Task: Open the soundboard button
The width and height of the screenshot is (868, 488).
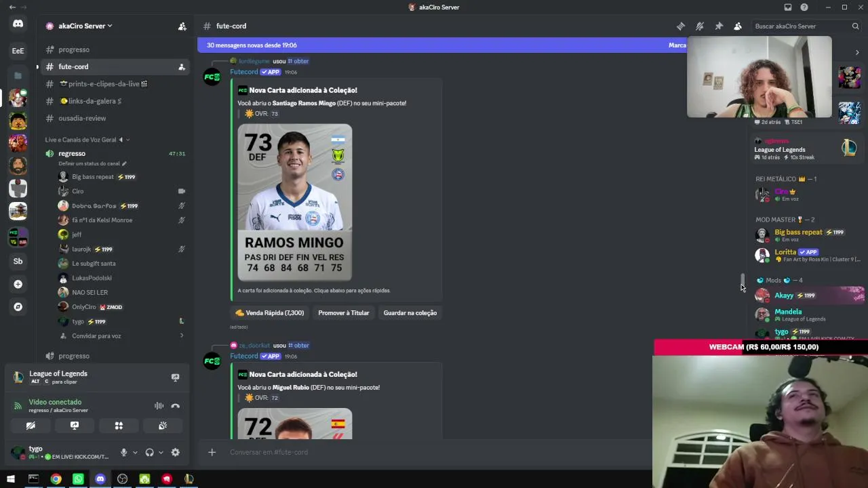Action: click(163, 426)
